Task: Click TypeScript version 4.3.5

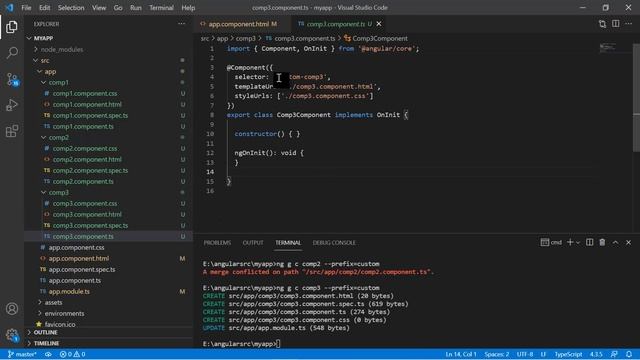Action: (596, 354)
